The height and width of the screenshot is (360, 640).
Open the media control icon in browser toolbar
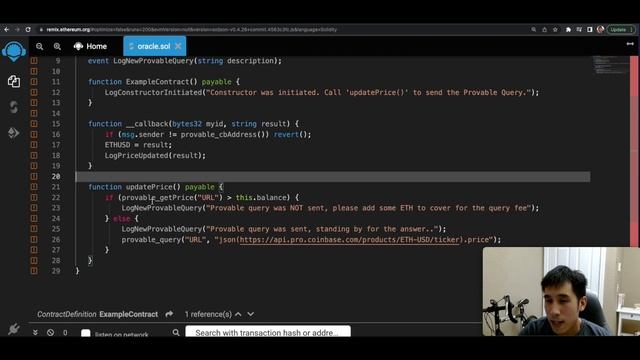pos(579,29)
